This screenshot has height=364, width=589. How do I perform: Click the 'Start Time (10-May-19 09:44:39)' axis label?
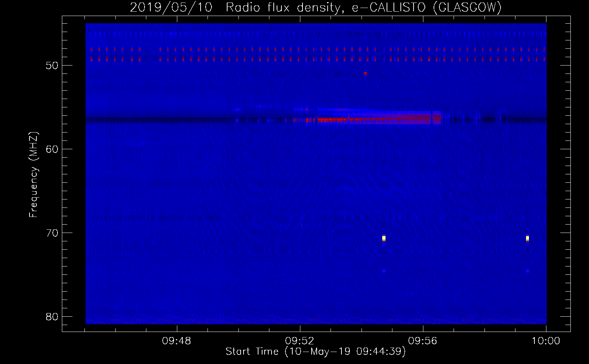coord(316,352)
